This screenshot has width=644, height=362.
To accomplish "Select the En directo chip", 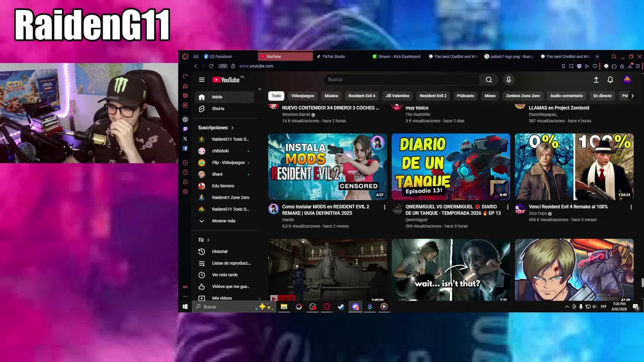I will coord(602,96).
